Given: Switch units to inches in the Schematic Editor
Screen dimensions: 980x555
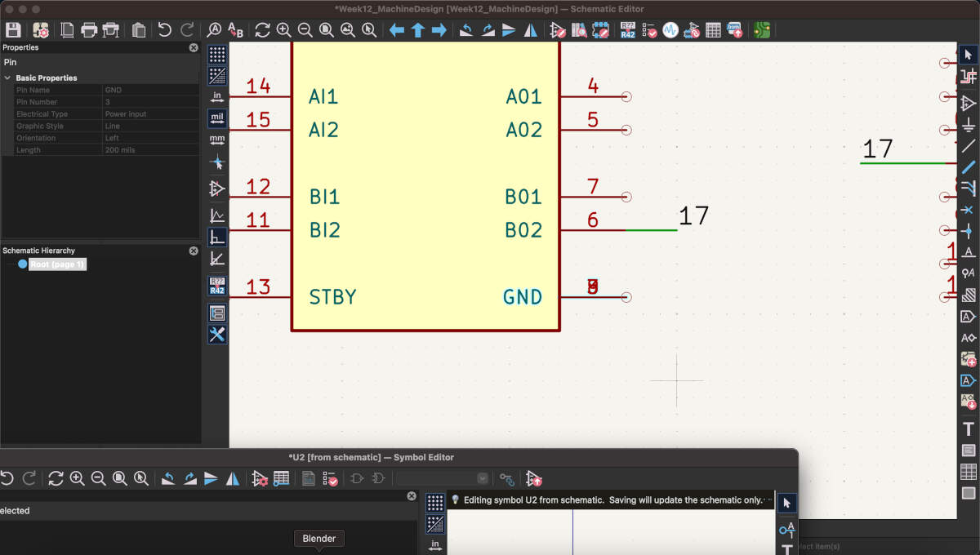Looking at the screenshot, I should click(x=217, y=97).
